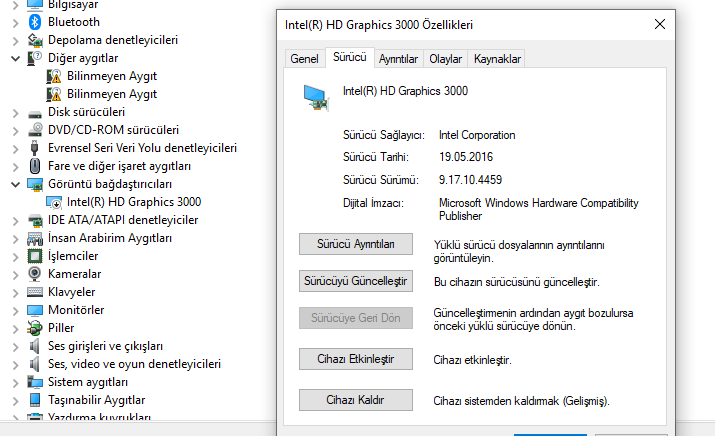The image size is (715, 436).
Task: Select the Kameralar webcam icon
Action: (x=35, y=274)
